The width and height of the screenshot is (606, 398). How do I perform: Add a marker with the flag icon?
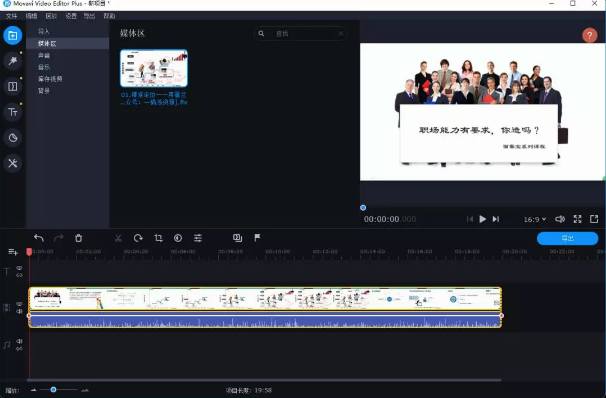[257, 238]
